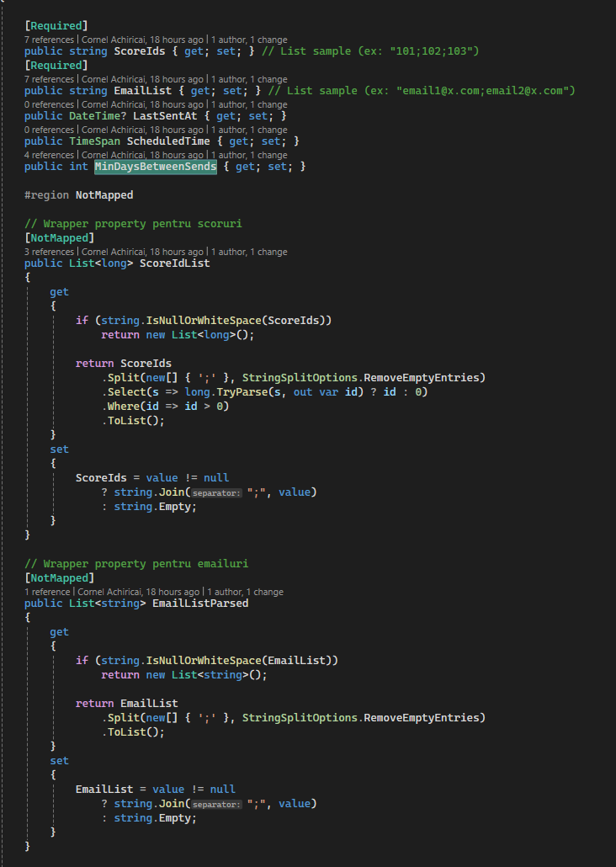Click "0 references" above ScheduledTime property
Image resolution: width=616 pixels, height=867 pixels.
(50, 130)
